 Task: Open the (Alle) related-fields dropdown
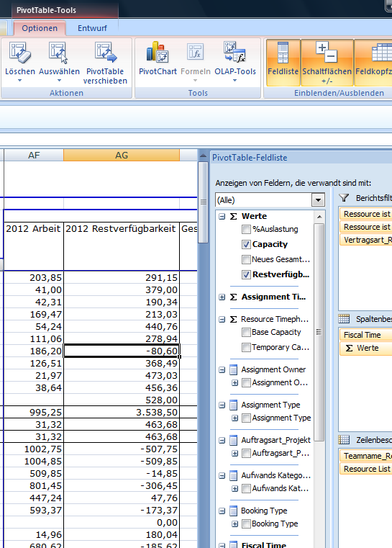pyautogui.click(x=318, y=200)
